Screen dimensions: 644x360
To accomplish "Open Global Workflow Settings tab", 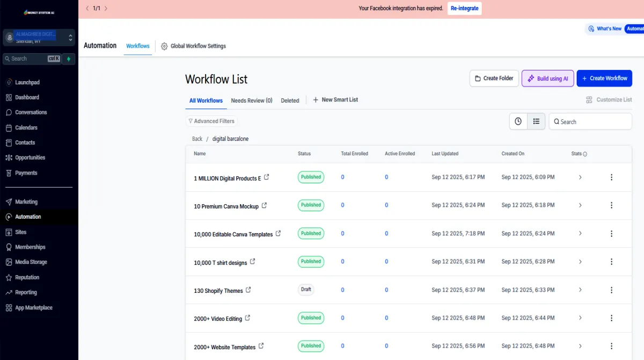I will tap(193, 46).
